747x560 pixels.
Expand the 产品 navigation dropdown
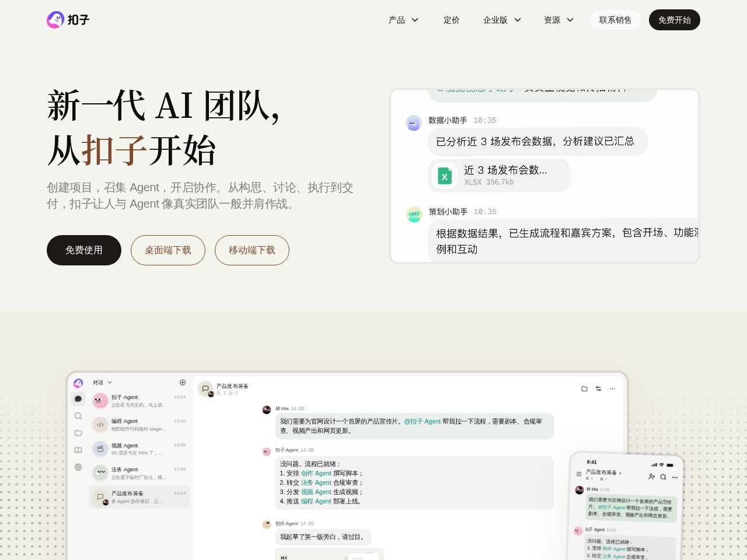coord(404,20)
